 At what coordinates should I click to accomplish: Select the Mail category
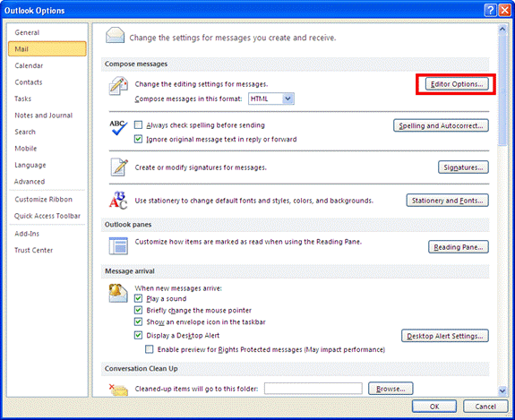pos(47,49)
